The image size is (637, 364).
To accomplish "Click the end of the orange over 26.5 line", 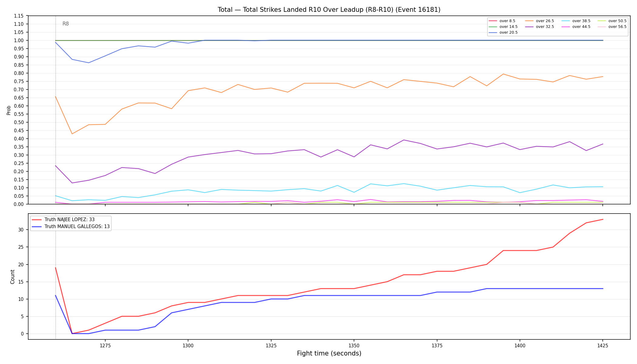I will 602,76.
